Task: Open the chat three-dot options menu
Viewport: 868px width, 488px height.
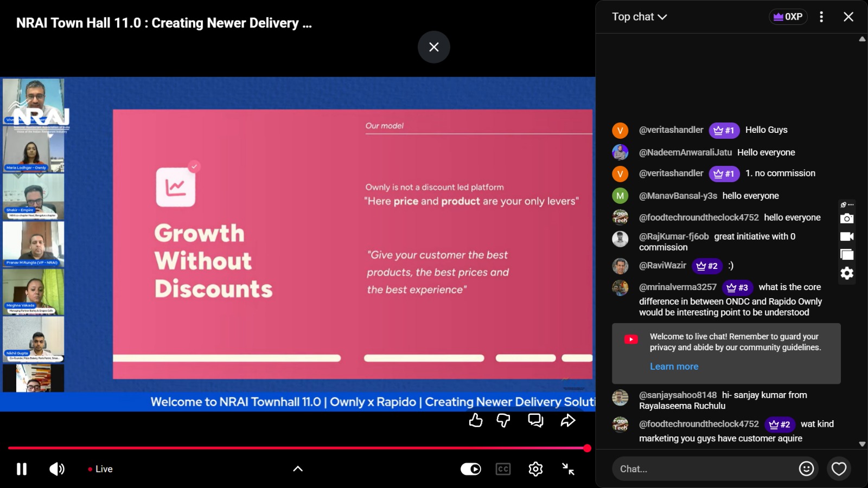Action: click(x=821, y=17)
